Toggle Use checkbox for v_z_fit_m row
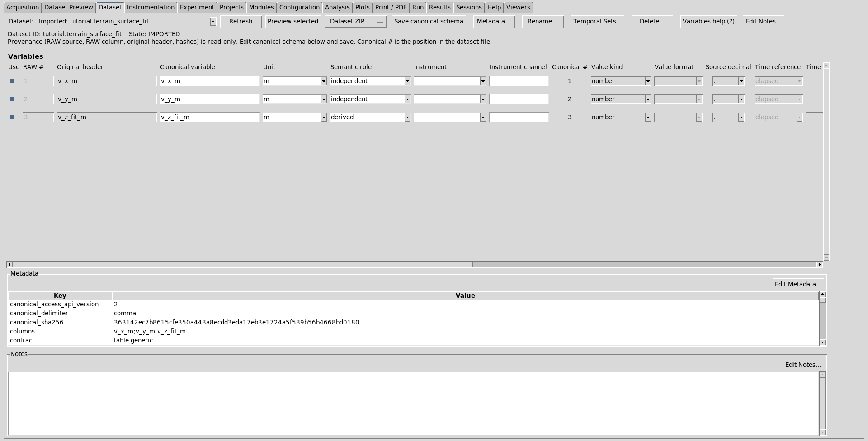868x441 pixels. 12,117
